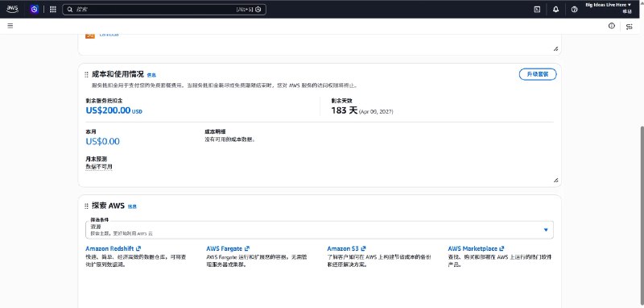The height and width of the screenshot is (308, 644).
Task: Open the help question mark icon
Action: (574, 9)
